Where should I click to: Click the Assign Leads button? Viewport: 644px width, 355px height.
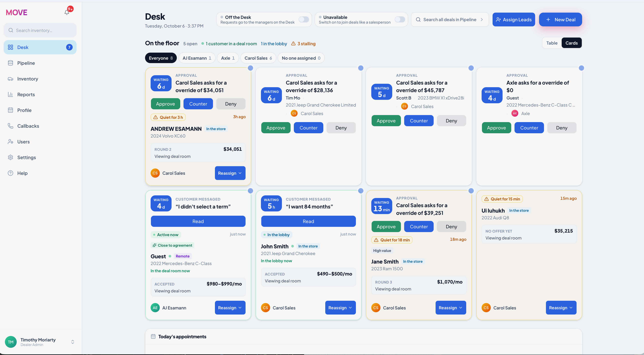[514, 20]
